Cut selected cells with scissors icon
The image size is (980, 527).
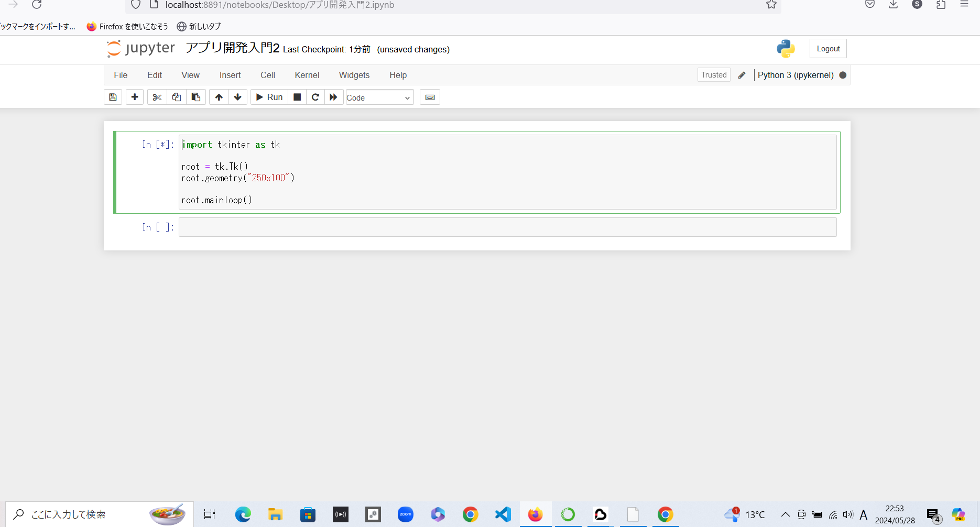click(157, 97)
